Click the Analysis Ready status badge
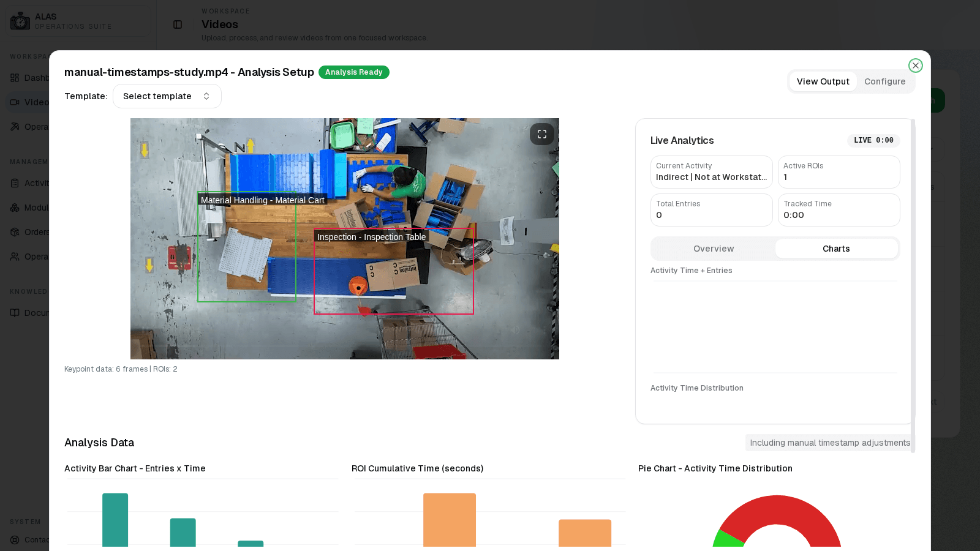 353,72
